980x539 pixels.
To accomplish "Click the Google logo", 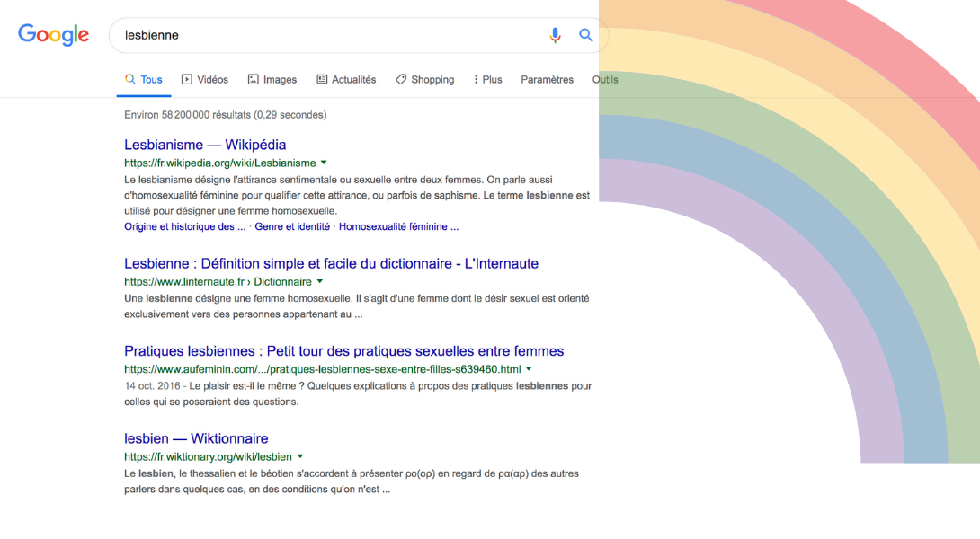I will (x=53, y=35).
